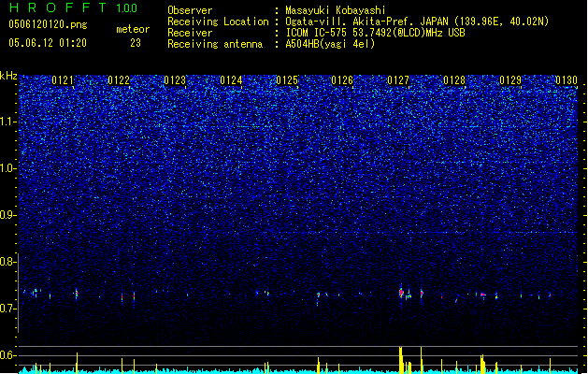Click the meteor label
Screen dimensions: 588x374
coord(133,29)
